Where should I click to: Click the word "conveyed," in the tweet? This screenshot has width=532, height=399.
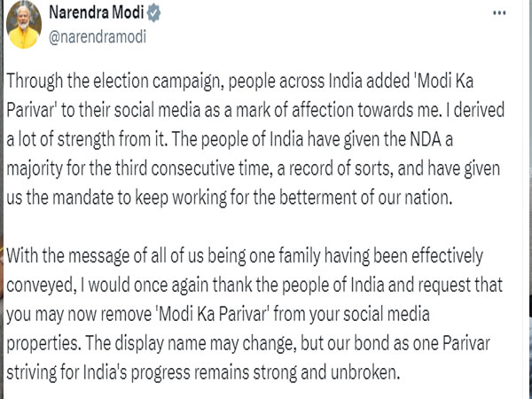coord(40,286)
